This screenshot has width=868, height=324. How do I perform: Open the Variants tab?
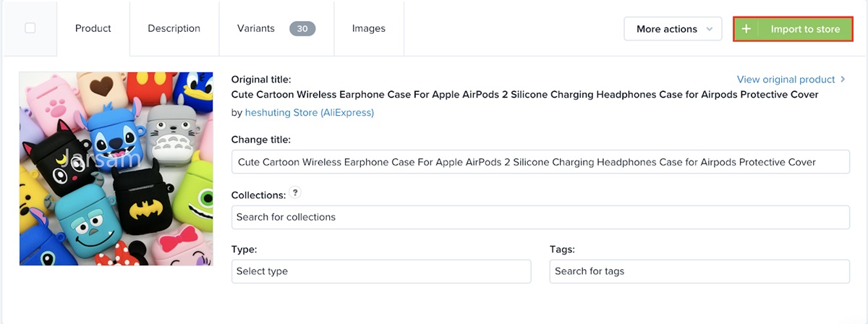276,29
